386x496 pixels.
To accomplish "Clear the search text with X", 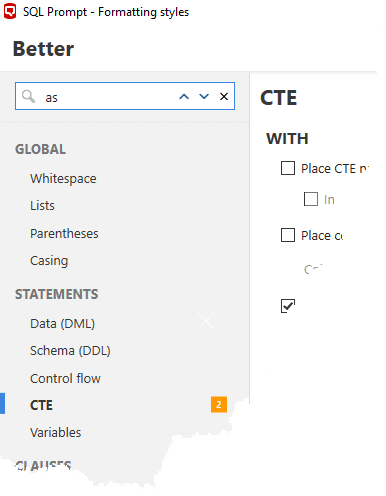I will [224, 97].
